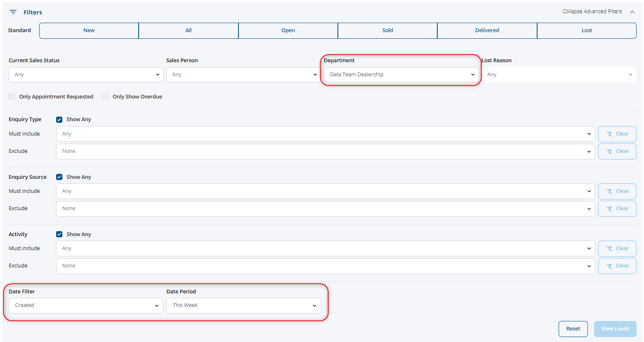
Task: Enable Only Show Overdue checkbox
Action: 105,96
